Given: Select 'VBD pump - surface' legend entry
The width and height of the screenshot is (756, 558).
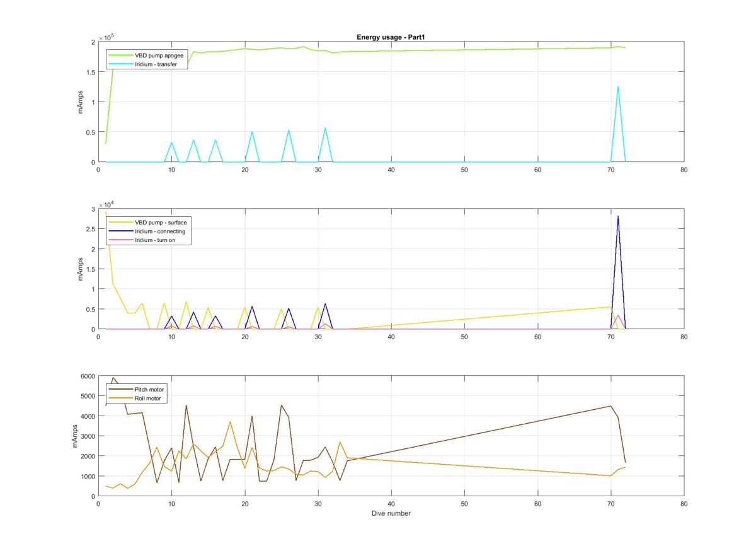Looking at the screenshot, I should tap(148, 222).
